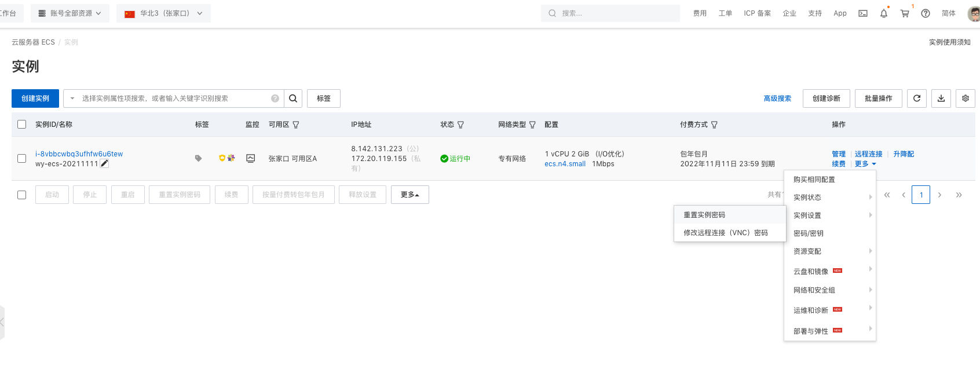This screenshot has width=980, height=391.
Task: Open instance link i-8vbbcwbq3ufhfw6u6tew
Action: click(x=79, y=154)
